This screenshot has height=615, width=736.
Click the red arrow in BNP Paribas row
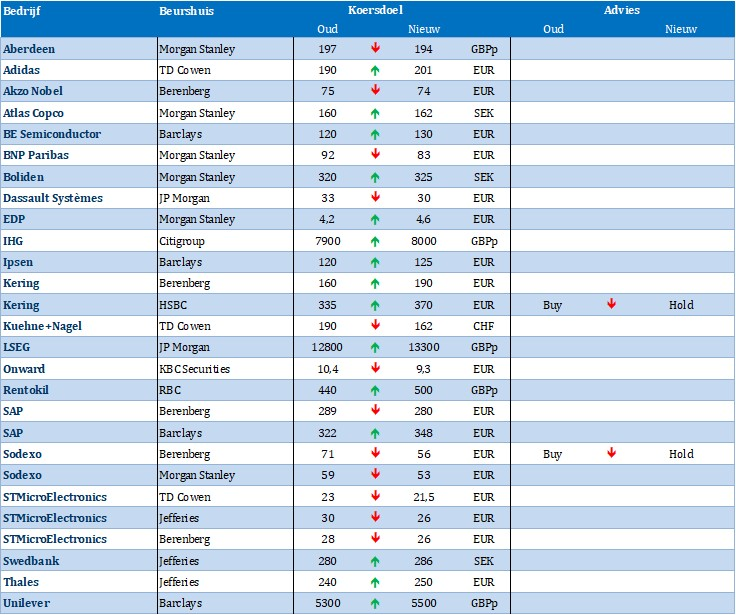point(375,155)
